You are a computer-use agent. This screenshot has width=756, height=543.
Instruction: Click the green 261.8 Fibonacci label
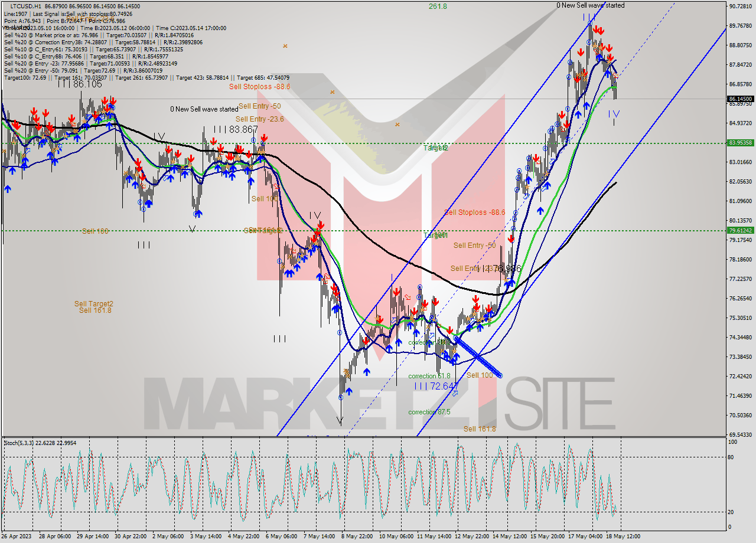[438, 6]
